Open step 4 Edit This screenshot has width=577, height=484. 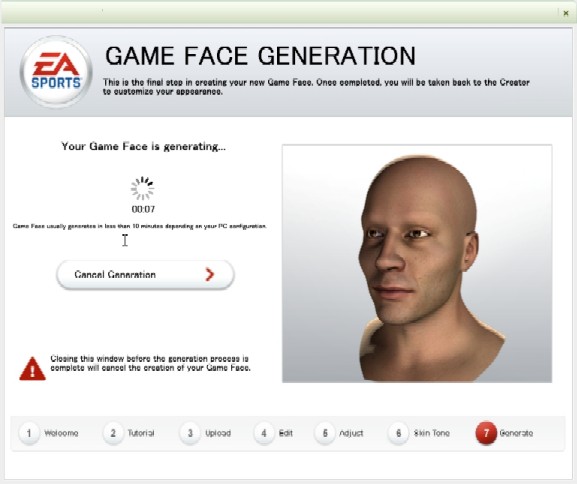tap(273, 433)
